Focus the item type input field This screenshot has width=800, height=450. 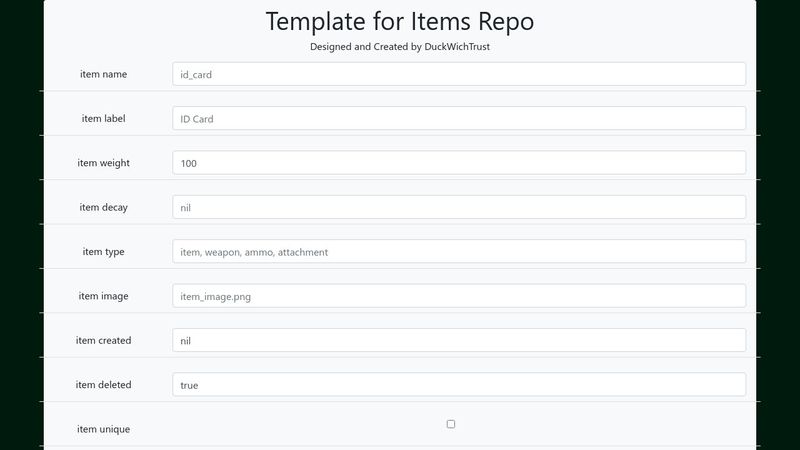459,252
